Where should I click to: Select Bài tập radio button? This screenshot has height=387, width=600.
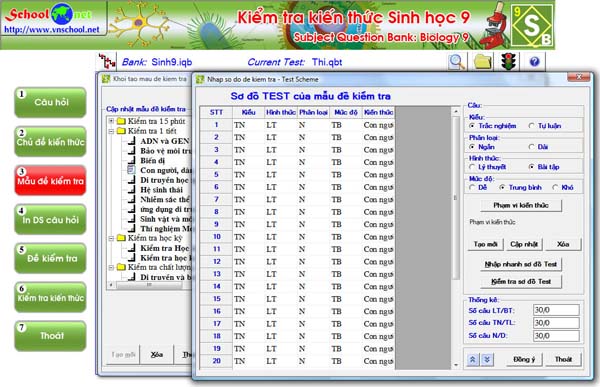coord(531,167)
